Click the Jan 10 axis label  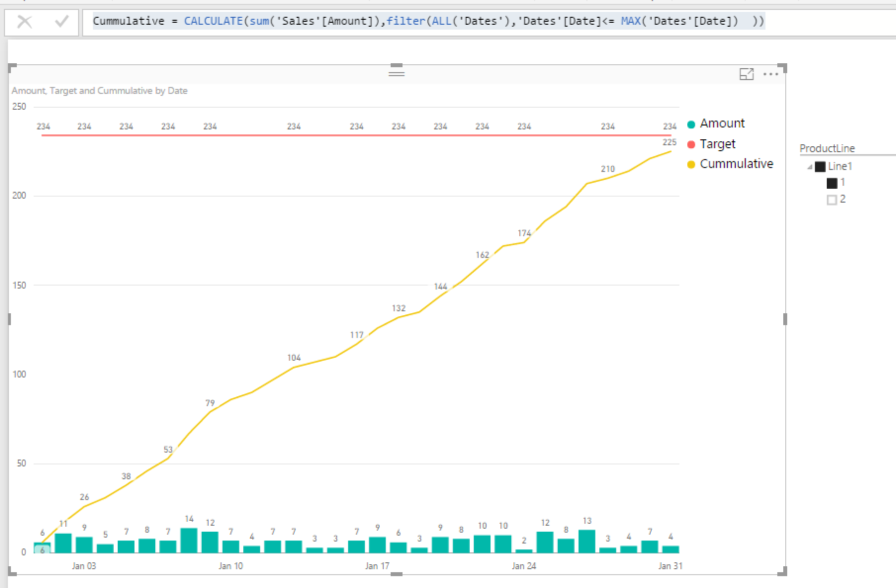[231, 566]
